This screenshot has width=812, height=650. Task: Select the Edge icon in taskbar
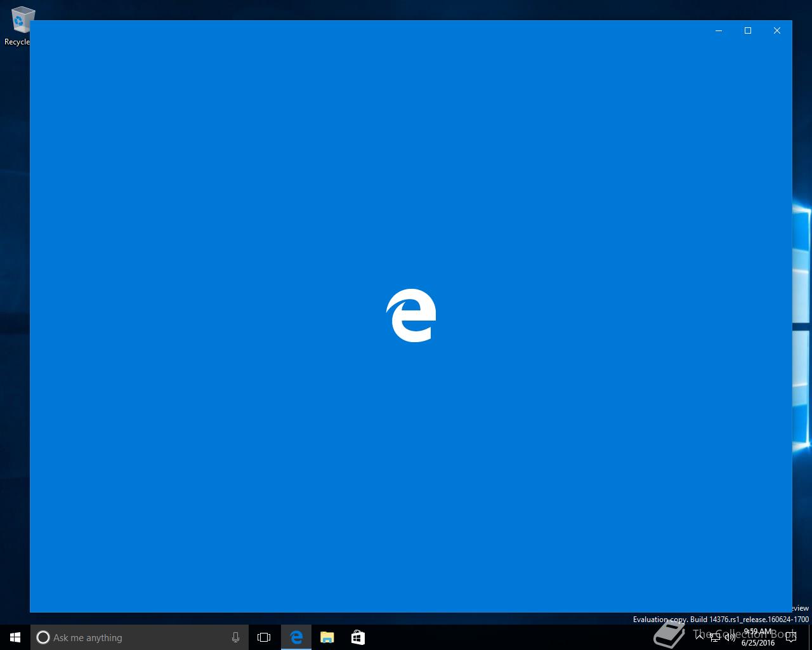point(296,637)
